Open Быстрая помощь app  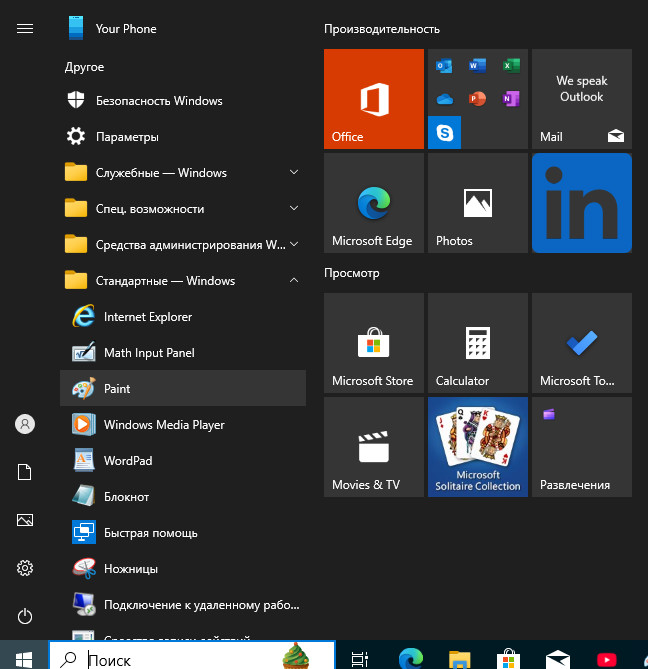pos(183,532)
